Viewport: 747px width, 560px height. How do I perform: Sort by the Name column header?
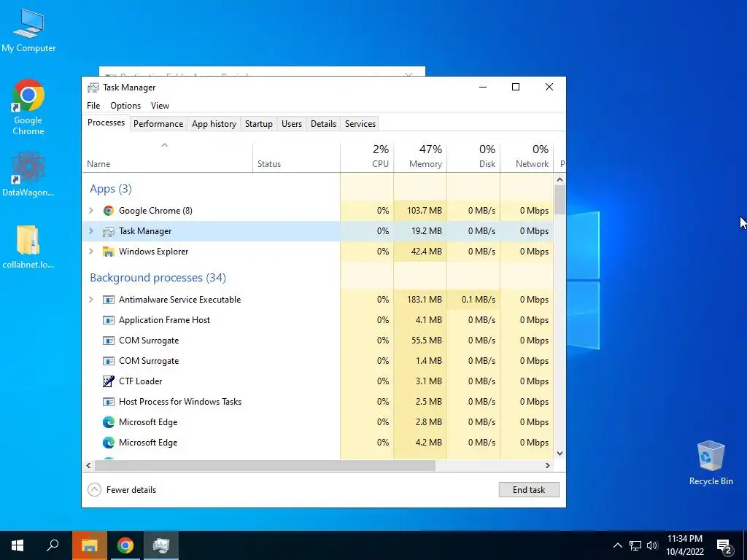[x=167, y=157]
